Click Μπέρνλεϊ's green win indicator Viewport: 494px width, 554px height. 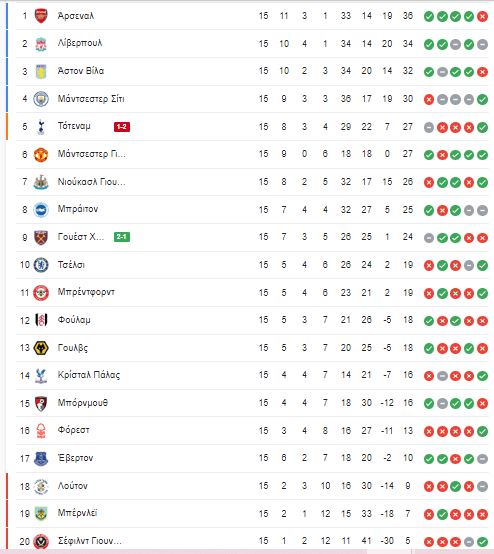(442, 514)
